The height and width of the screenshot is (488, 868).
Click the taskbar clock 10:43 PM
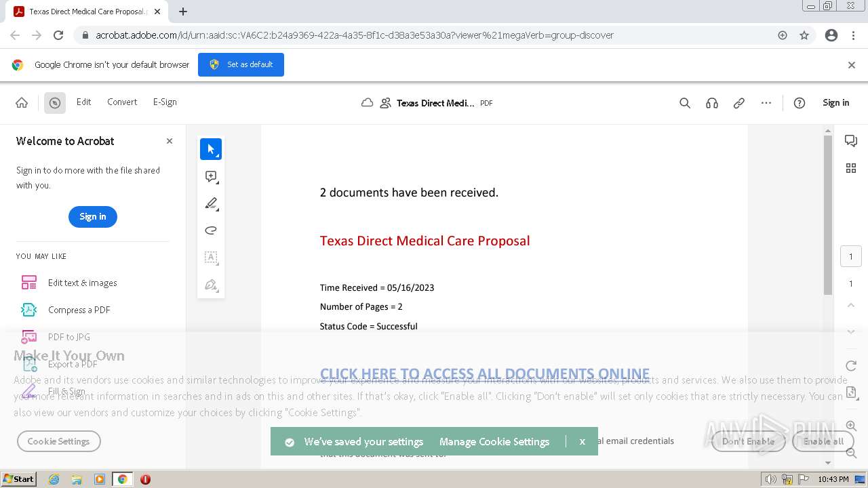click(x=833, y=479)
